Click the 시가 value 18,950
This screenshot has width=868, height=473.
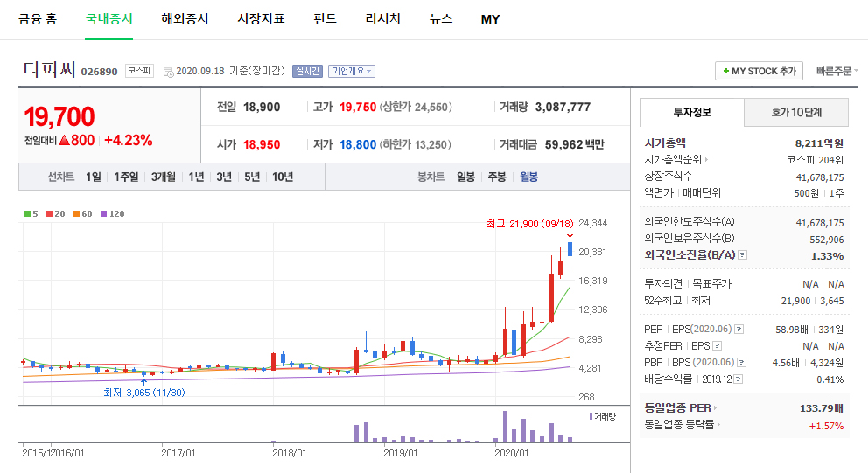262,144
